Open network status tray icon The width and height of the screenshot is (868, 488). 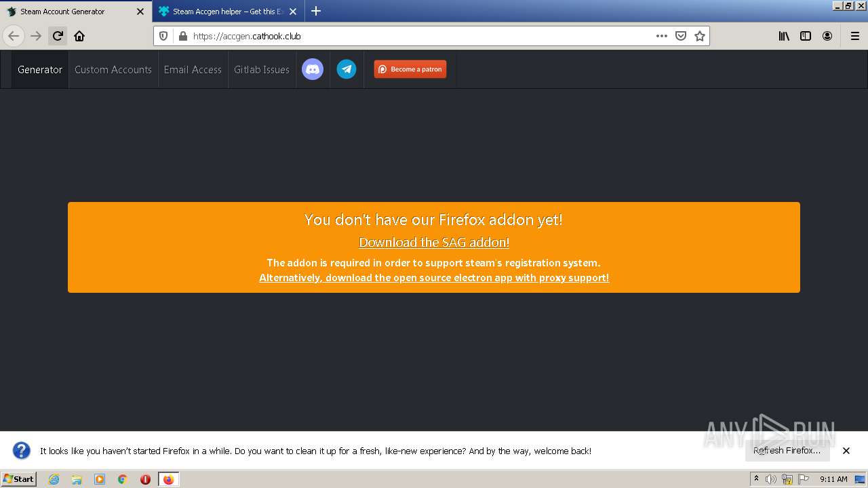787,479
